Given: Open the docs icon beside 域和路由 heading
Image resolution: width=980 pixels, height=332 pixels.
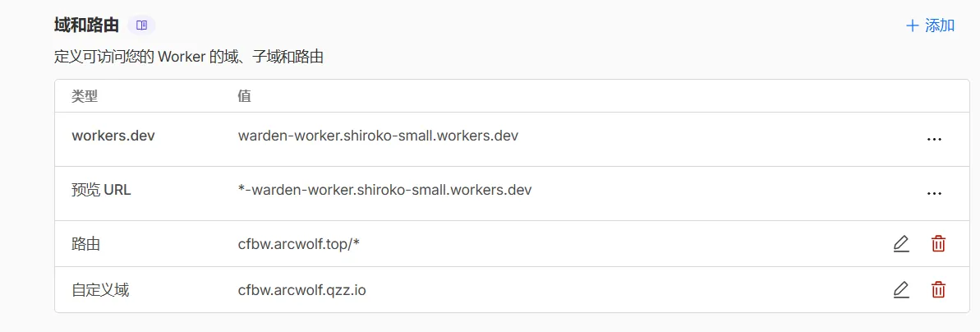Looking at the screenshot, I should 142,25.
